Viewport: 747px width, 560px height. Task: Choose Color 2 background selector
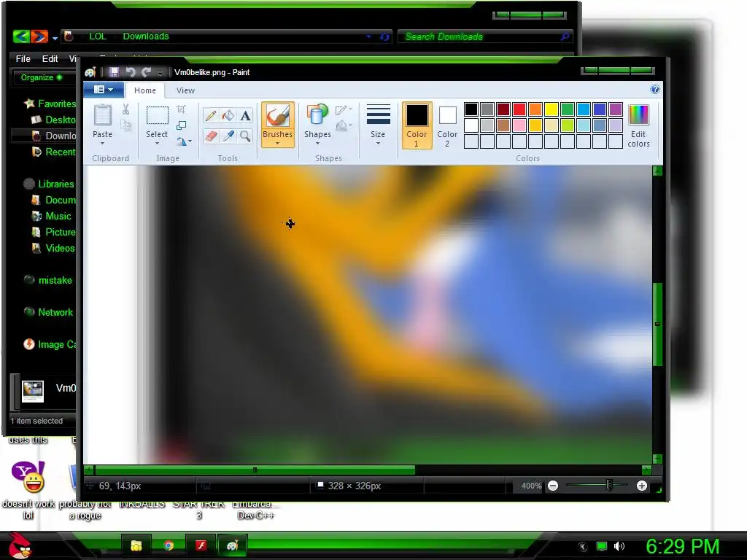click(x=447, y=125)
